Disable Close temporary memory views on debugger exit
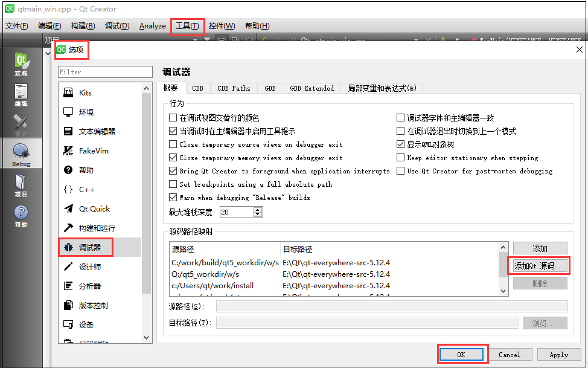Screen dimensions: 588x368 coord(173,157)
